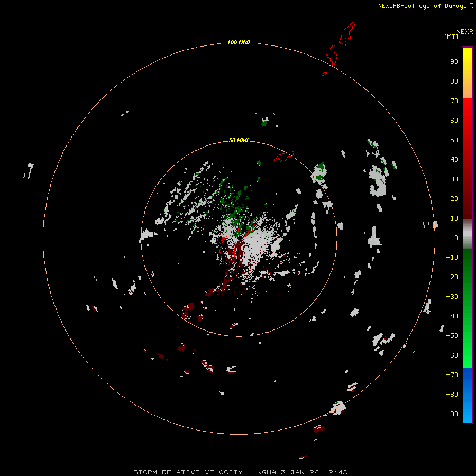
Task: Click the -20 knot label on color scale
Action: click(x=452, y=277)
